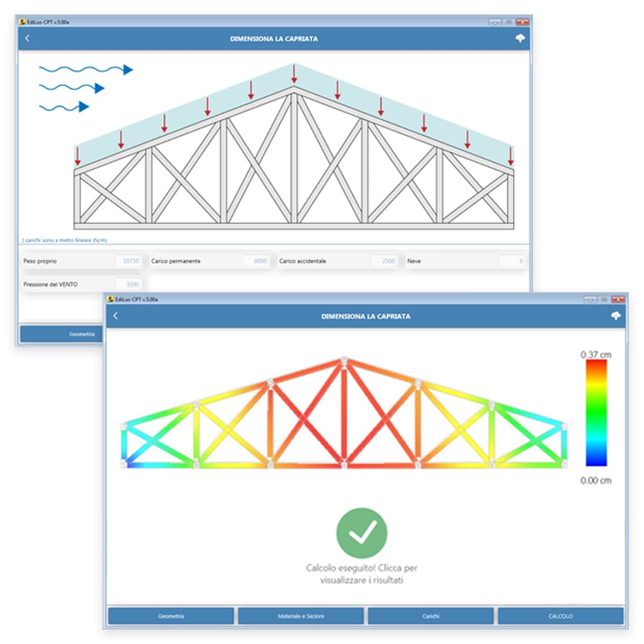Click the Carico permanente value field

pos(256,261)
